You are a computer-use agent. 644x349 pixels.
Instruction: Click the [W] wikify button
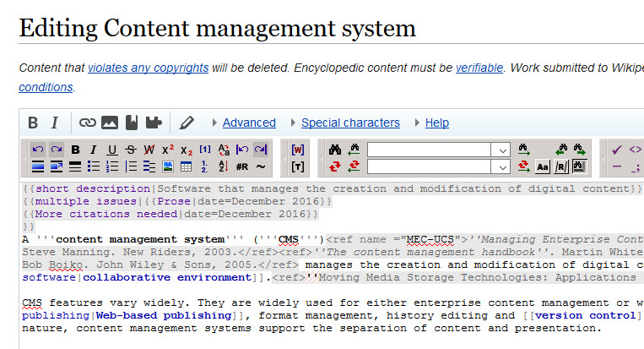point(297,150)
